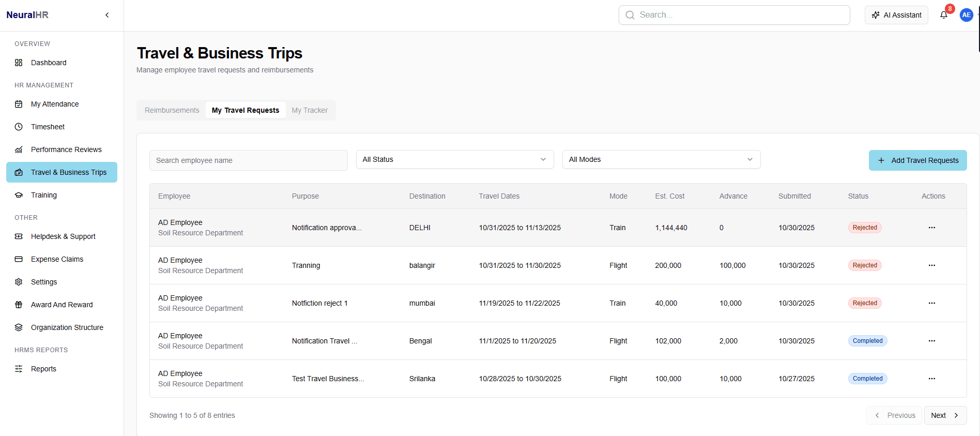This screenshot has height=436, width=980.
Task: Click advance amount '2,000'
Action: pyautogui.click(x=728, y=341)
